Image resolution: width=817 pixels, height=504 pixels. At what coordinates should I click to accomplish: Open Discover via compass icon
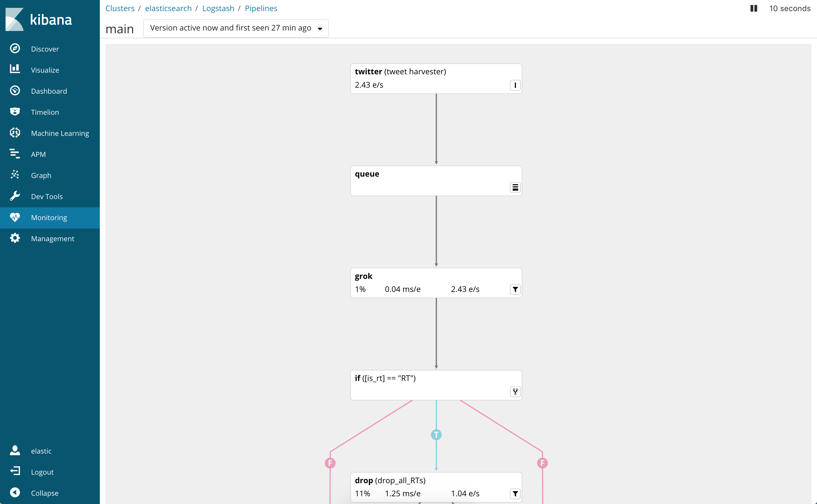[x=15, y=49]
